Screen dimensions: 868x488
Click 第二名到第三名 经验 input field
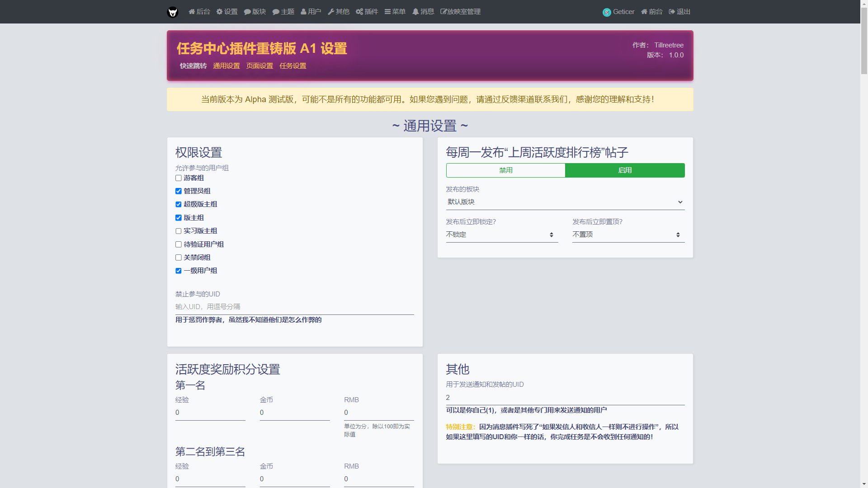click(x=210, y=479)
